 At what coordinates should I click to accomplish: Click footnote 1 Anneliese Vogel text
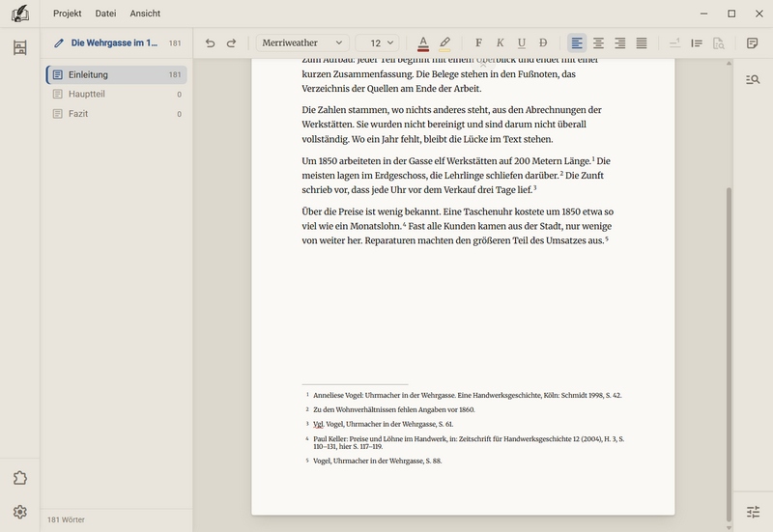point(468,395)
